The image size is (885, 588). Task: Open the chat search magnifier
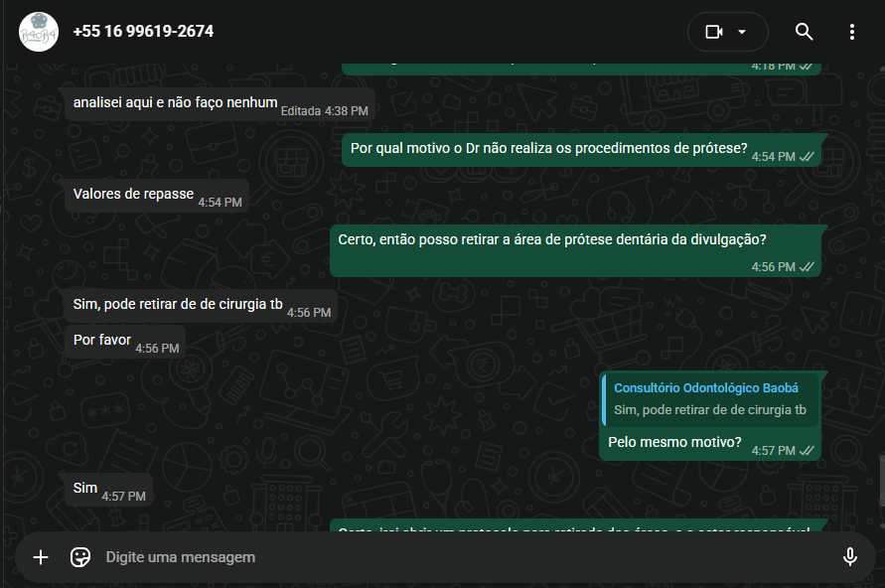pyautogui.click(x=804, y=32)
